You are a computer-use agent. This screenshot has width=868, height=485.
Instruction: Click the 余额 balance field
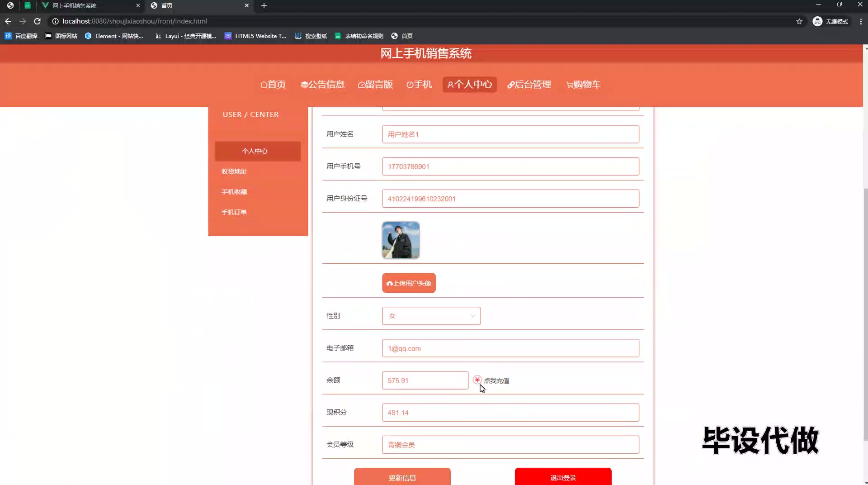click(425, 380)
